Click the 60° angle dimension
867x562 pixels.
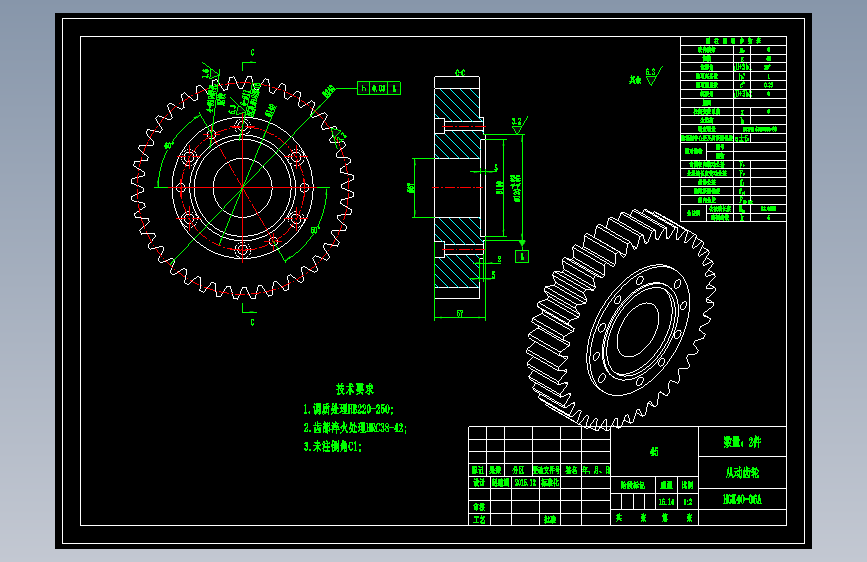tap(315, 230)
